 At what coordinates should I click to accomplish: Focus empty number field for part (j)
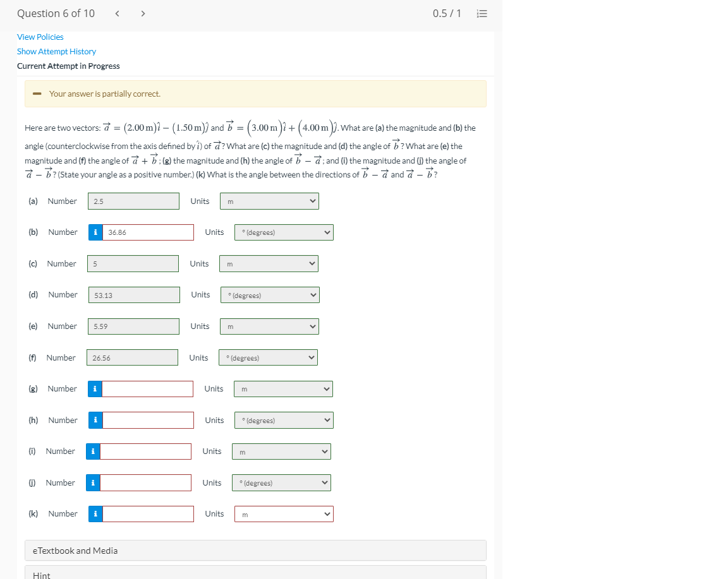[x=146, y=482]
